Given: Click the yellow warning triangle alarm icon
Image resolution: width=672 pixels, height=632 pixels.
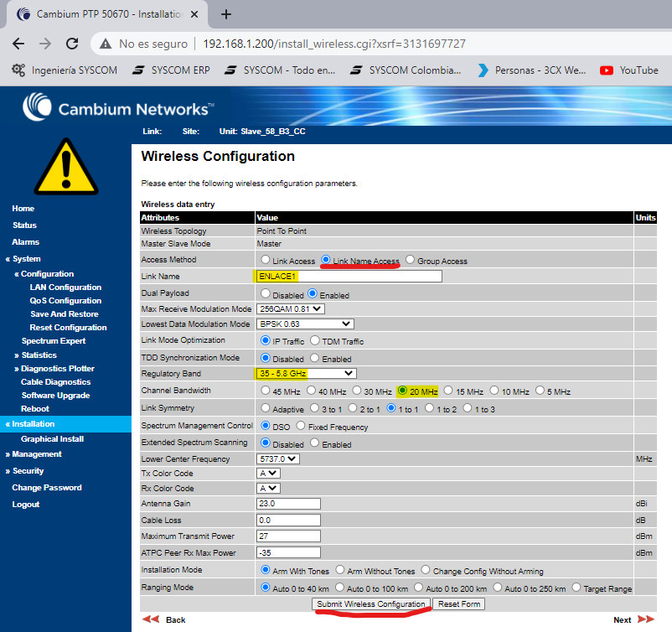Looking at the screenshot, I should coord(66,167).
